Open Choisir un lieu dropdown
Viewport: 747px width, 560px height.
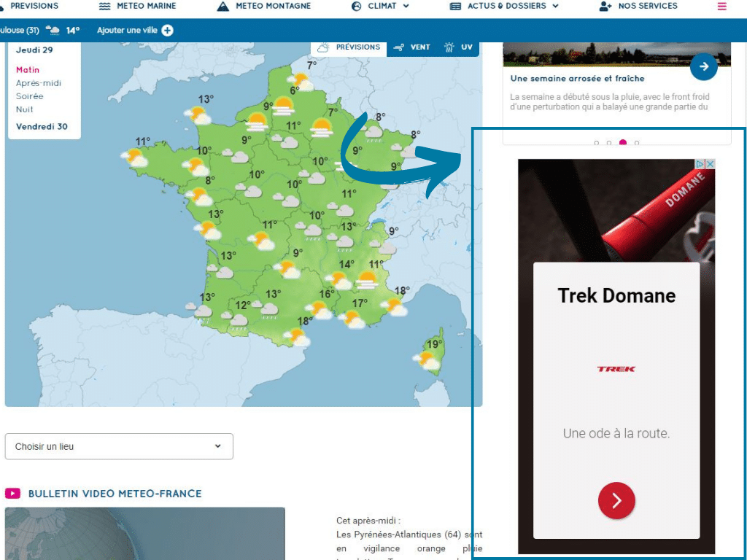click(119, 447)
